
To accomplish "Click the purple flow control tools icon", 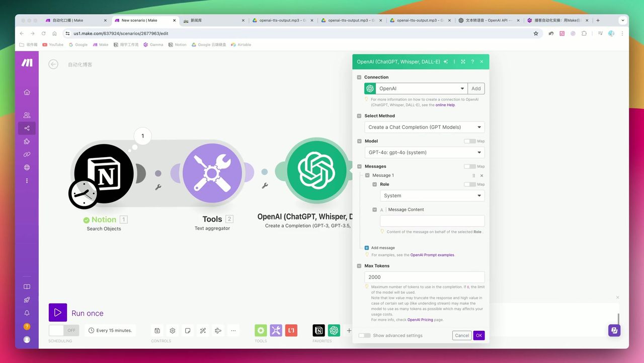I will (x=276, y=330).
